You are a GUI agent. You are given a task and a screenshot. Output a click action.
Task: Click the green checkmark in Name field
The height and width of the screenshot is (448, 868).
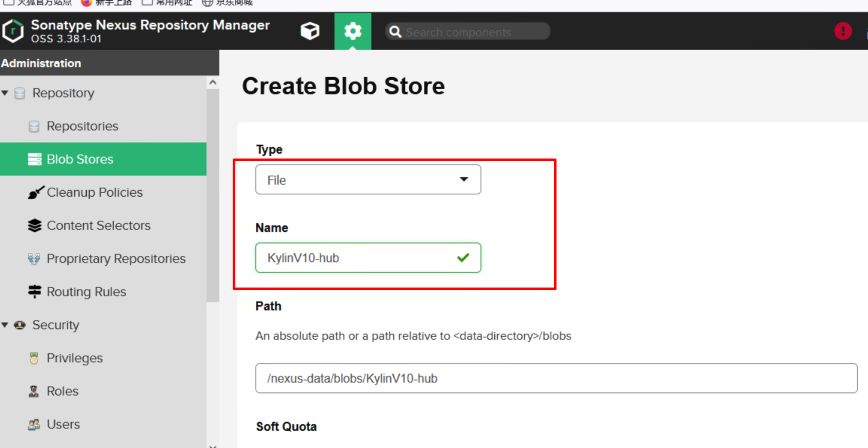click(463, 257)
